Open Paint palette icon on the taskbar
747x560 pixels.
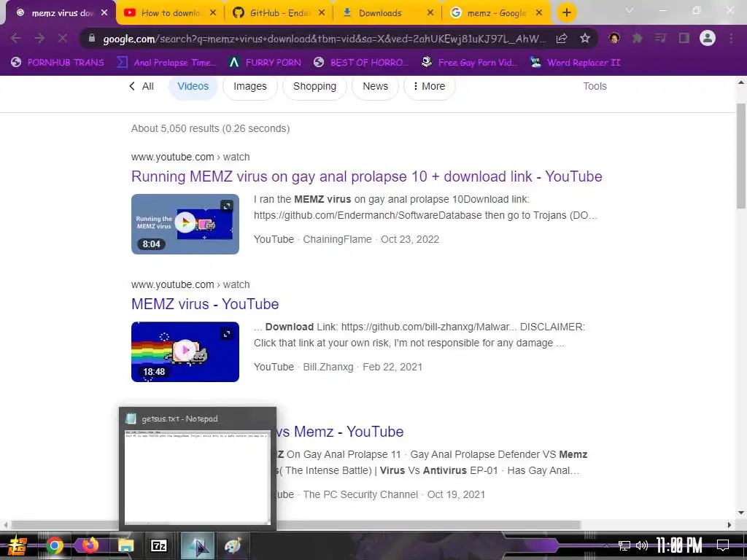[x=233, y=545]
